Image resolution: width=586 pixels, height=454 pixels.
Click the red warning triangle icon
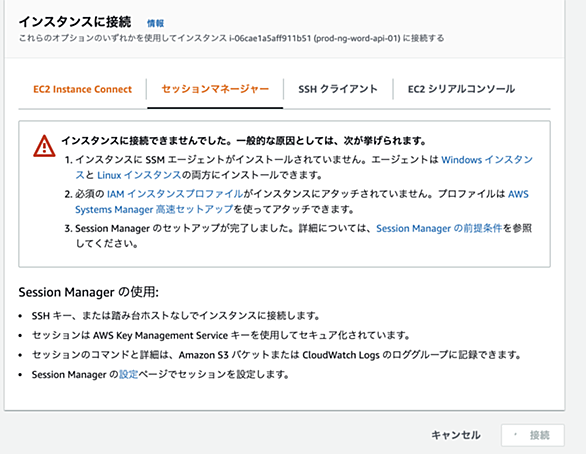click(x=44, y=146)
